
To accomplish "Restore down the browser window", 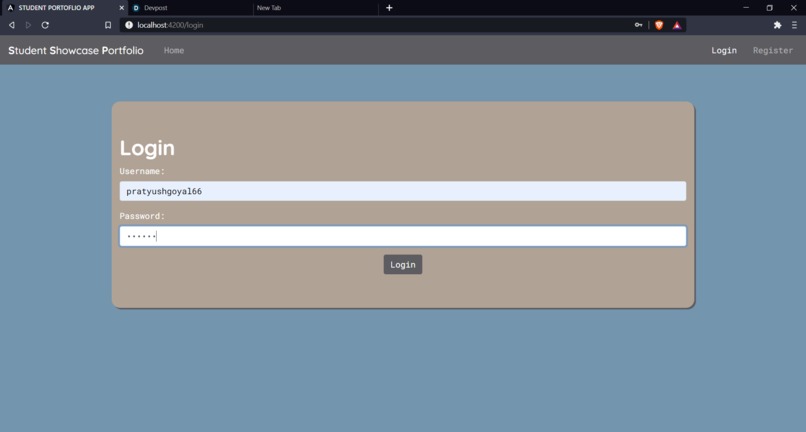I will pos(770,8).
